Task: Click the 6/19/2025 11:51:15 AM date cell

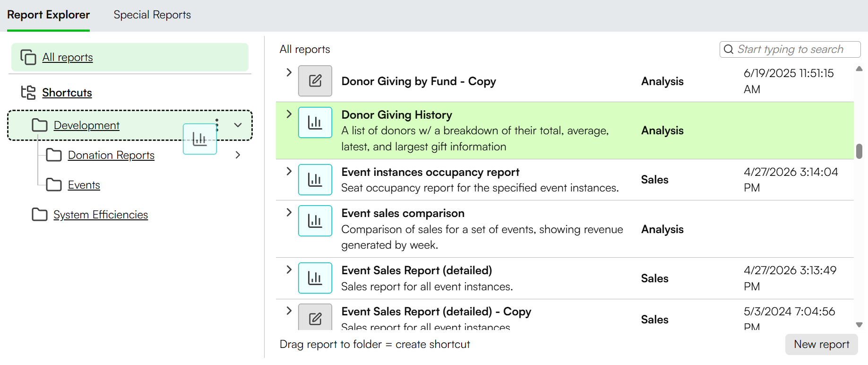Action: click(x=789, y=81)
